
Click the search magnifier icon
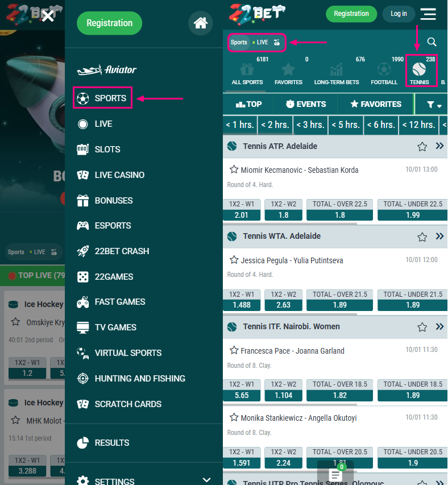(x=432, y=42)
